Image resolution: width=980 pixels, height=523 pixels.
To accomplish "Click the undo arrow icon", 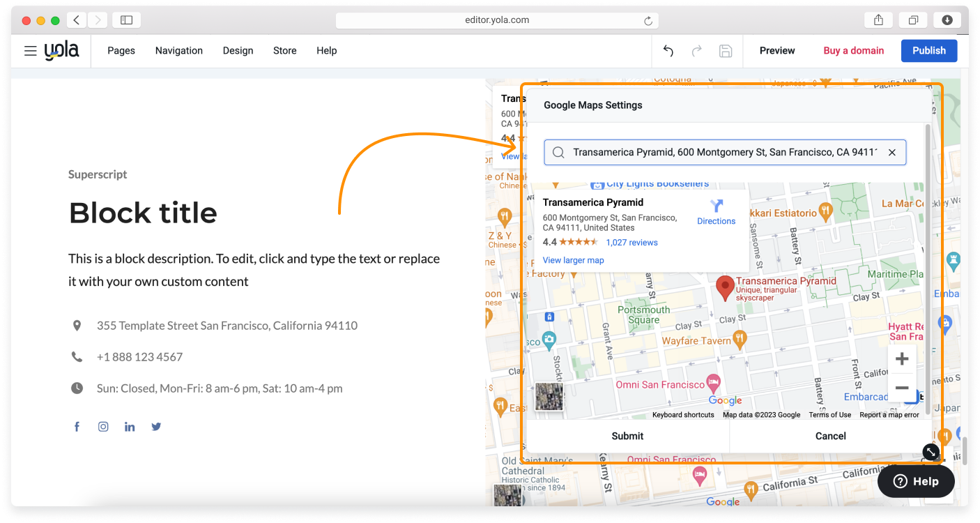I will click(x=668, y=51).
